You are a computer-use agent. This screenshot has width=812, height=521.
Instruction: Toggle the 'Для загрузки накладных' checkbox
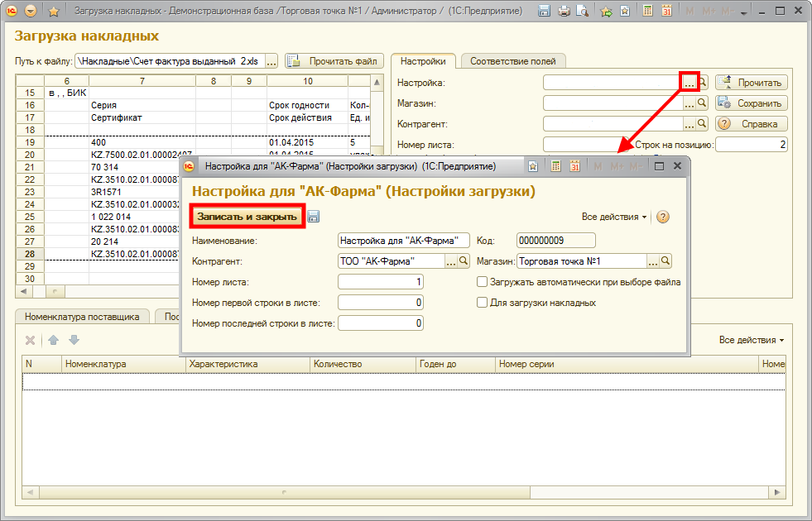coord(482,303)
